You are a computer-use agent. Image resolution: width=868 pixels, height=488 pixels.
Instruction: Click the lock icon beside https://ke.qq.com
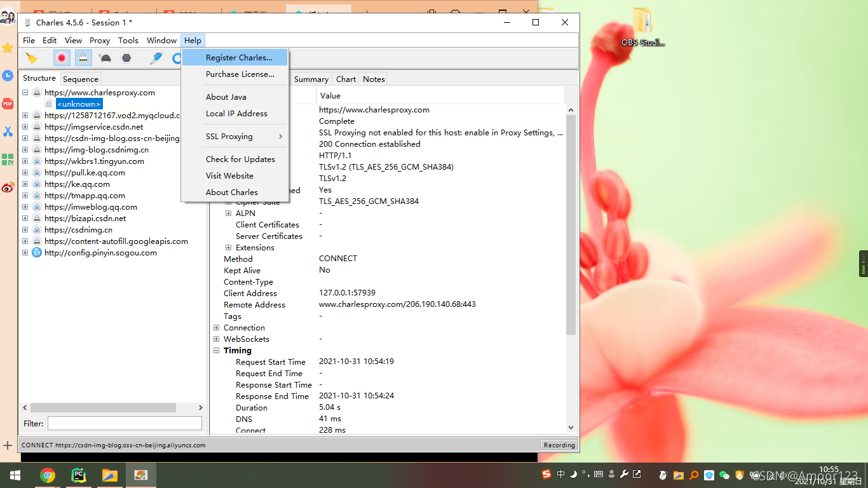(37, 184)
